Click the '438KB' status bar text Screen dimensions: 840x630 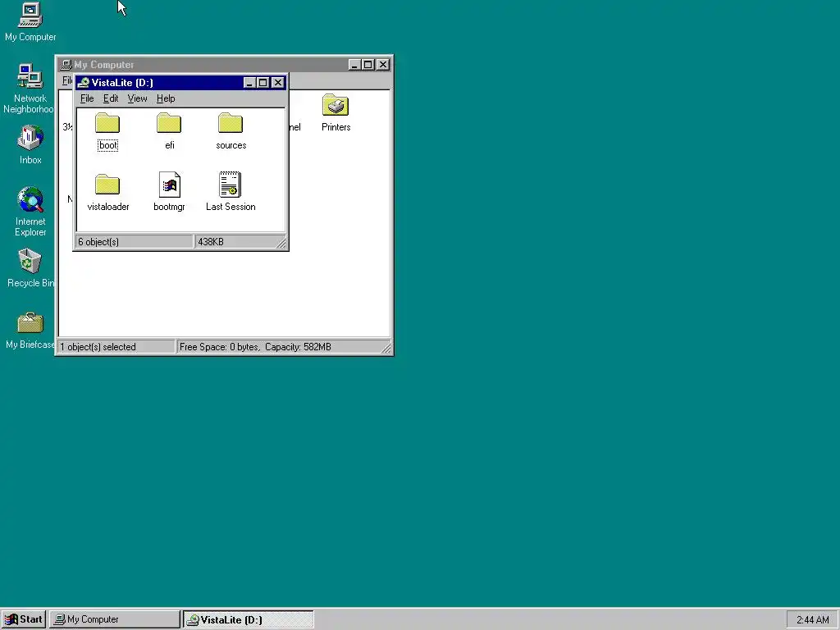pos(211,242)
